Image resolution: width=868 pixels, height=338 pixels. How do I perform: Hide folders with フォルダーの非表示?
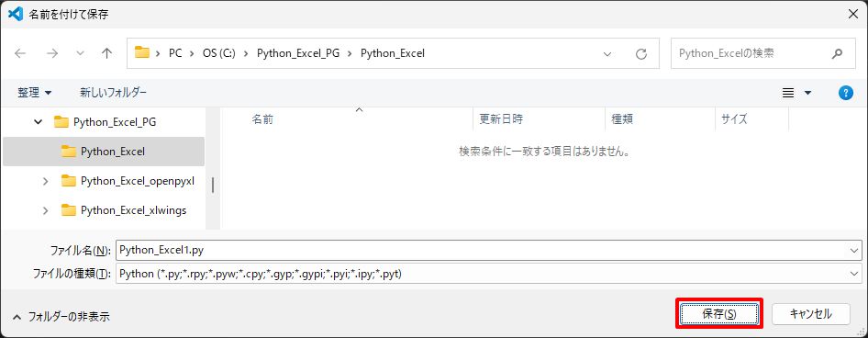click(x=62, y=317)
